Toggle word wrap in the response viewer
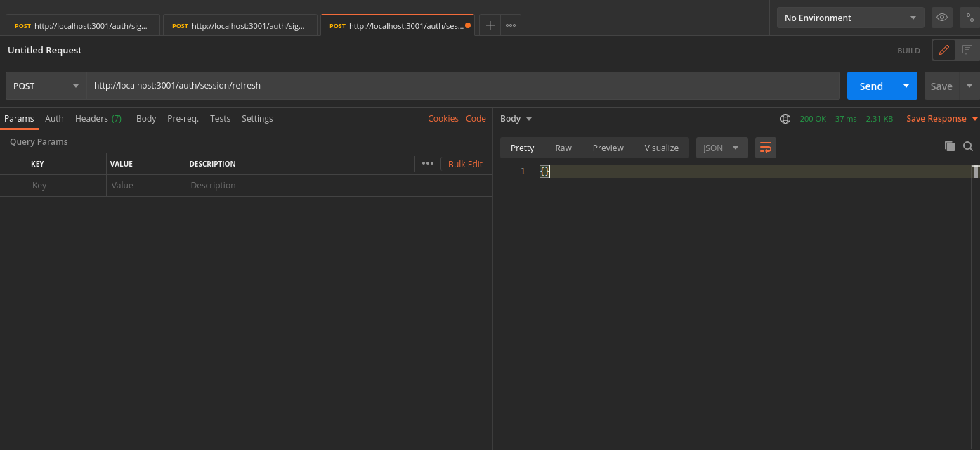The width and height of the screenshot is (980, 450). tap(765, 147)
